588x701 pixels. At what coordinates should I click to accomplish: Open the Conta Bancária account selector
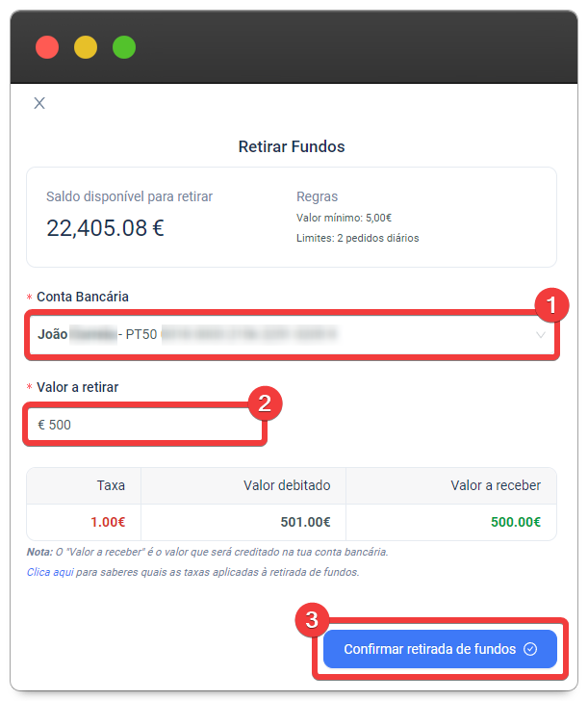[x=289, y=335]
